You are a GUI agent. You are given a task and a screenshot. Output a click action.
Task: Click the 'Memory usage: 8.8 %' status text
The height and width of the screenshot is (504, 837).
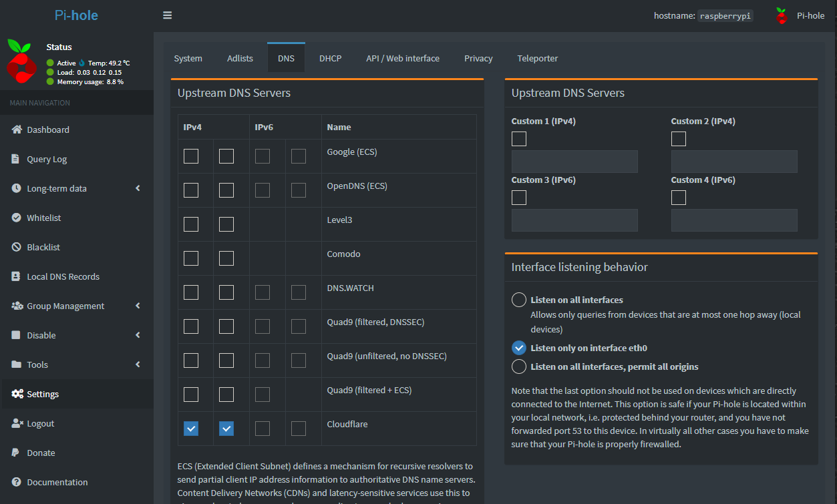90,81
